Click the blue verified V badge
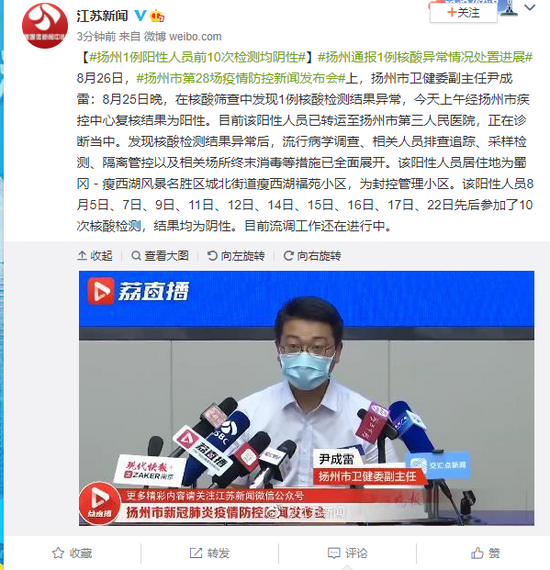Image resolution: width=550 pixels, height=570 pixels. 140,15
